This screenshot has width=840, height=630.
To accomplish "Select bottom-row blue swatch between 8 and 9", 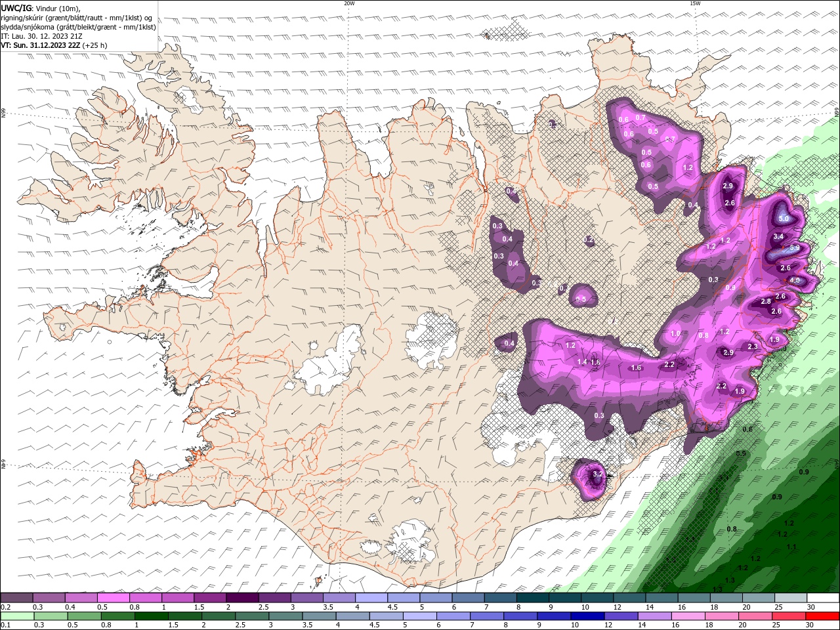I will [x=520, y=616].
